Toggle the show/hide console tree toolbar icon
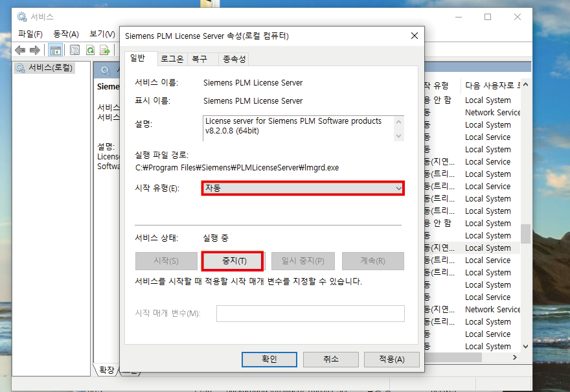Screen dimensions: 570x392 pos(55,50)
